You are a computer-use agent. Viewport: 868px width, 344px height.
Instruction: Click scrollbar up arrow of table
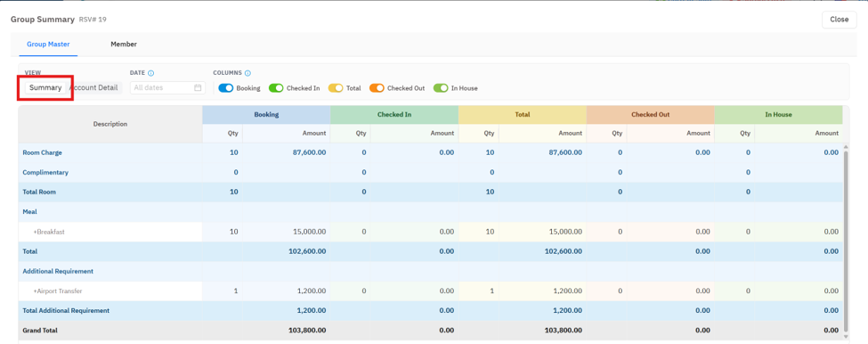[x=846, y=147]
